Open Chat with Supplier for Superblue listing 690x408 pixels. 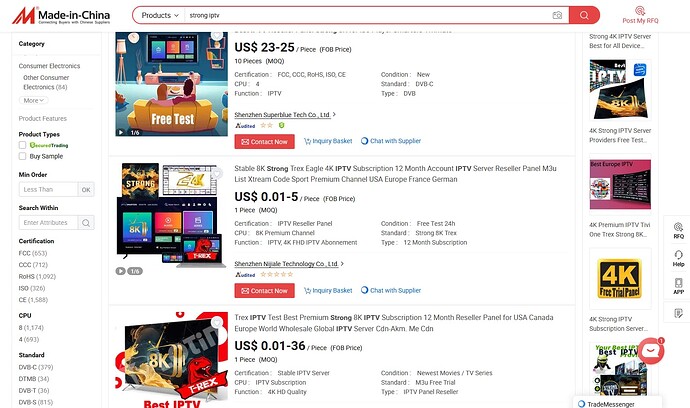[391, 141]
